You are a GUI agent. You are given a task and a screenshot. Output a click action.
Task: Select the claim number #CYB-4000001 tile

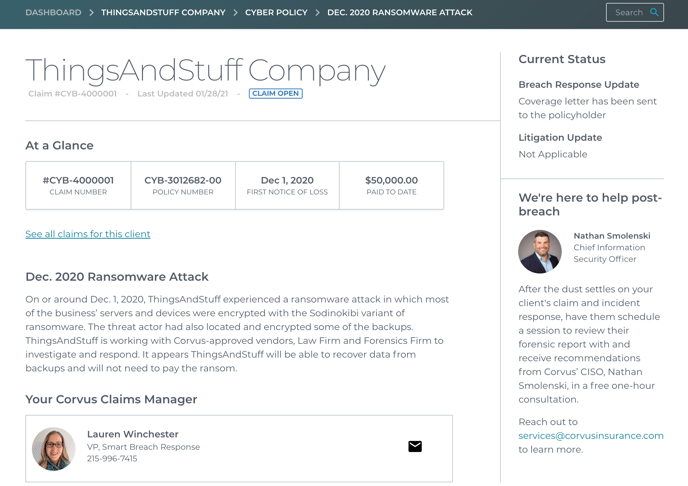coord(78,186)
